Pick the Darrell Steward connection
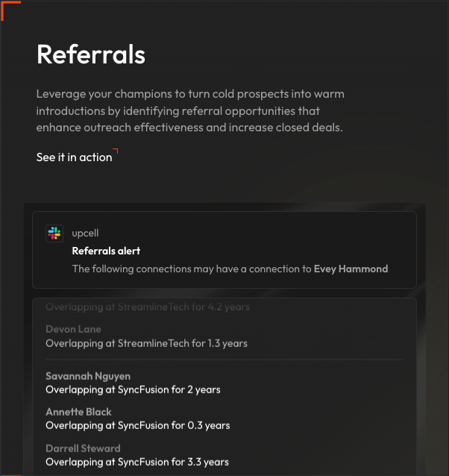449x476 pixels. pos(83,448)
